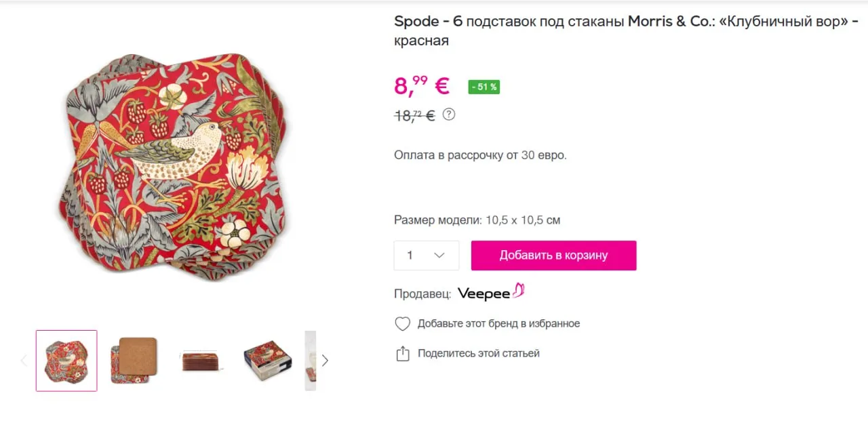Click the heart favorite brand icon
This screenshot has width=868, height=429.
(403, 324)
